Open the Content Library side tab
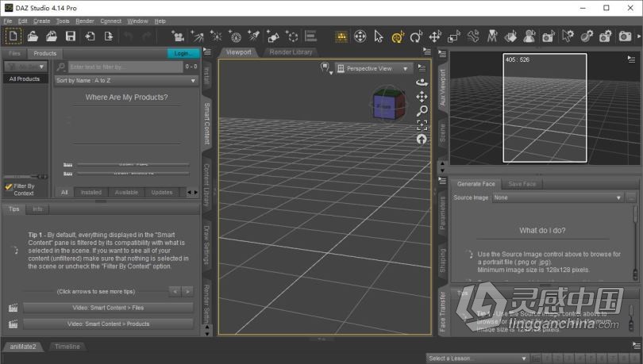 click(x=206, y=185)
